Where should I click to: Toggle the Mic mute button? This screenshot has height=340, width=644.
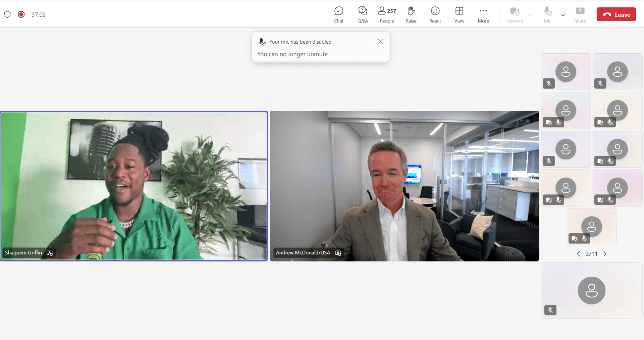tap(547, 15)
